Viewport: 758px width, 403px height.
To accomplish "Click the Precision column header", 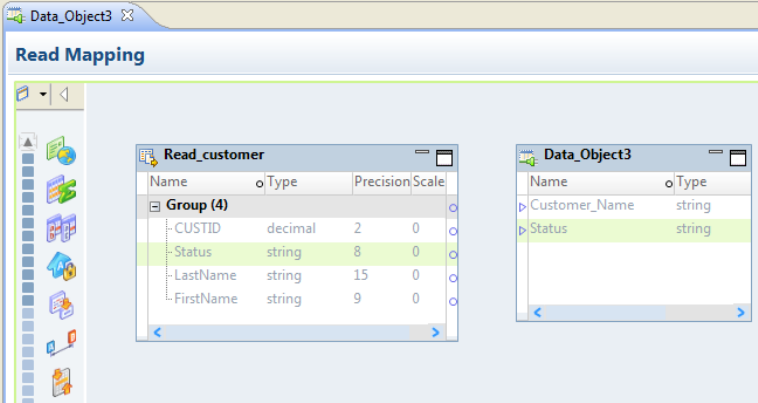I will pos(381,182).
